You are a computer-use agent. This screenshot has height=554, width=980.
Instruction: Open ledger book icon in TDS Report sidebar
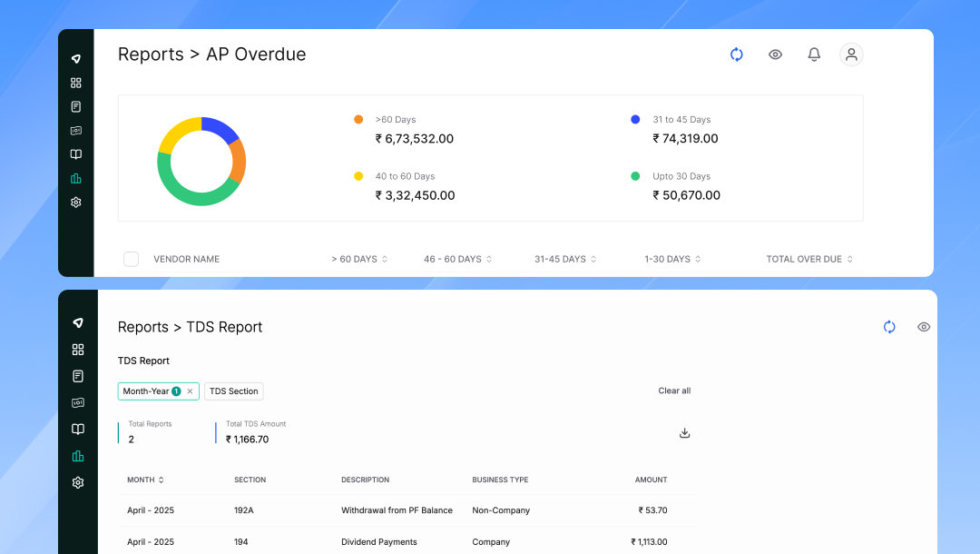(x=77, y=429)
